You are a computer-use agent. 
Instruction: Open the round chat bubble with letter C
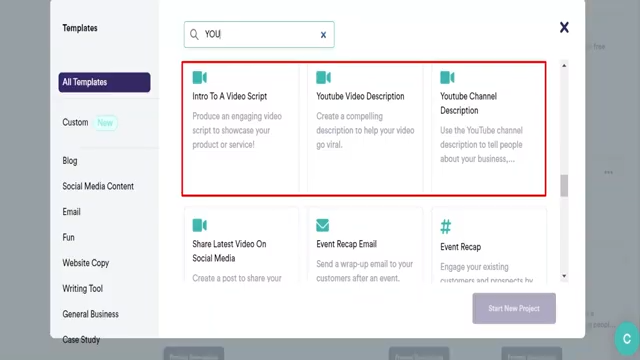tap(627, 338)
